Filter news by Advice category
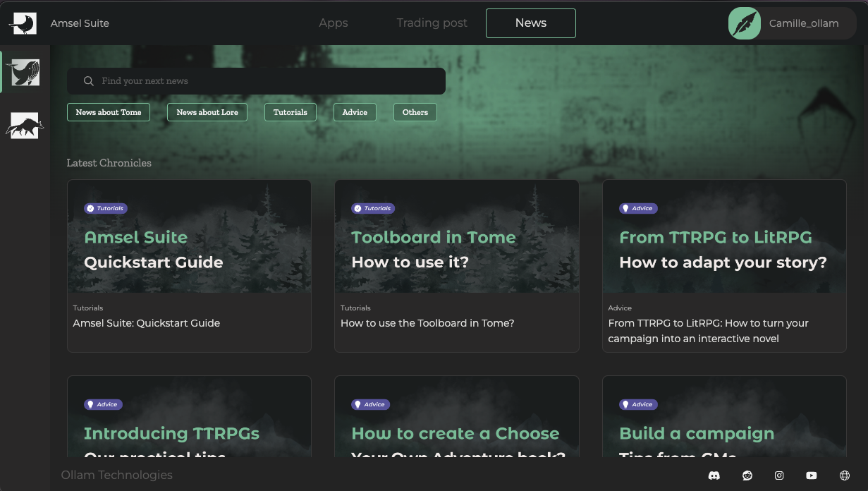The image size is (868, 491). (355, 112)
